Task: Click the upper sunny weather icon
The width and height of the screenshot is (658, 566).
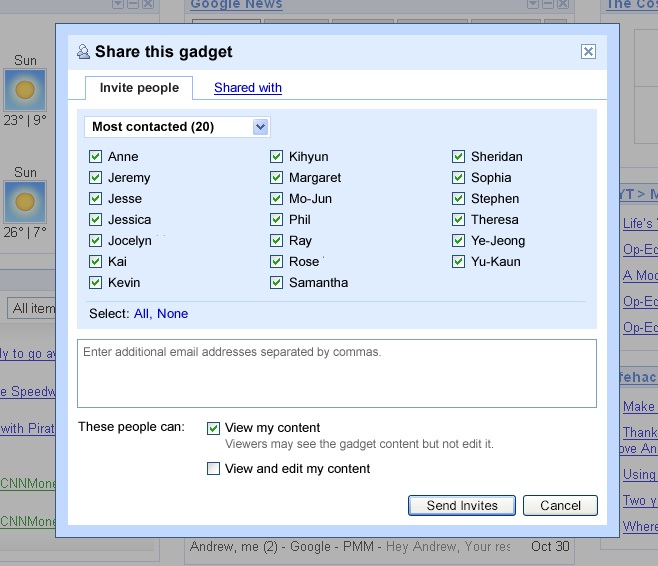Action: (x=25, y=91)
